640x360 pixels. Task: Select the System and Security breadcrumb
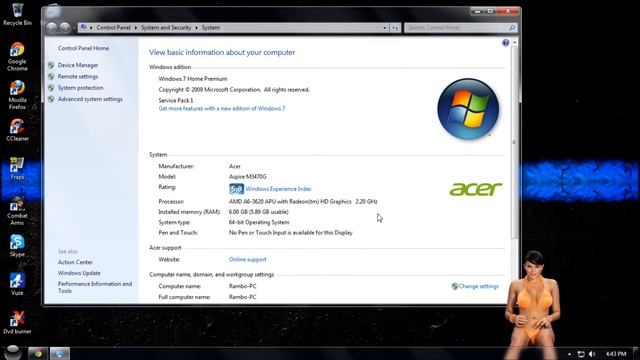(x=166, y=28)
